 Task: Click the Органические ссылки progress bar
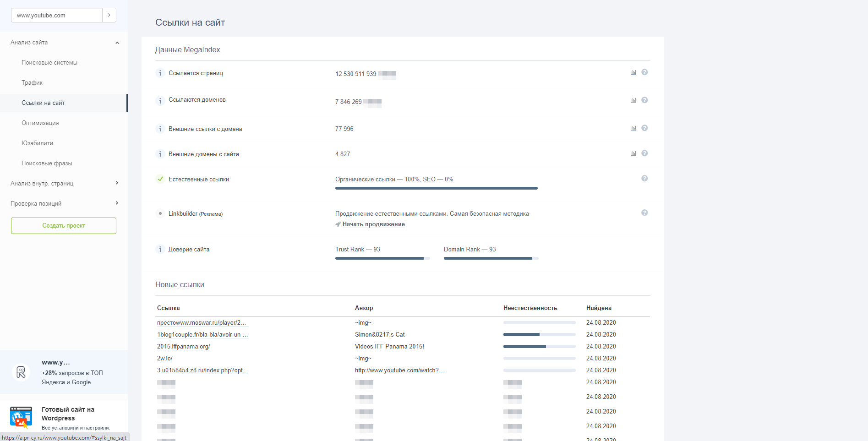point(437,188)
